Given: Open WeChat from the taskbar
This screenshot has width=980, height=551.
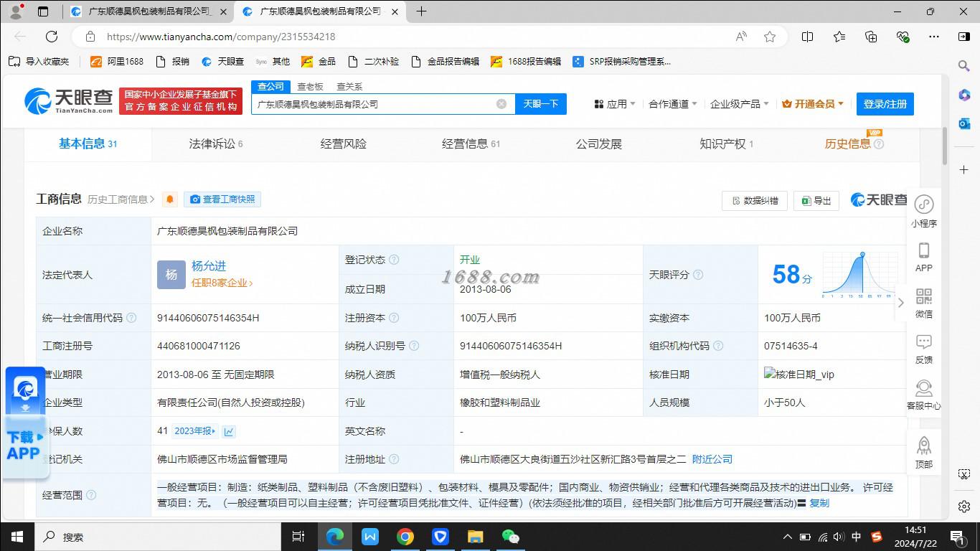Looking at the screenshot, I should point(510,537).
